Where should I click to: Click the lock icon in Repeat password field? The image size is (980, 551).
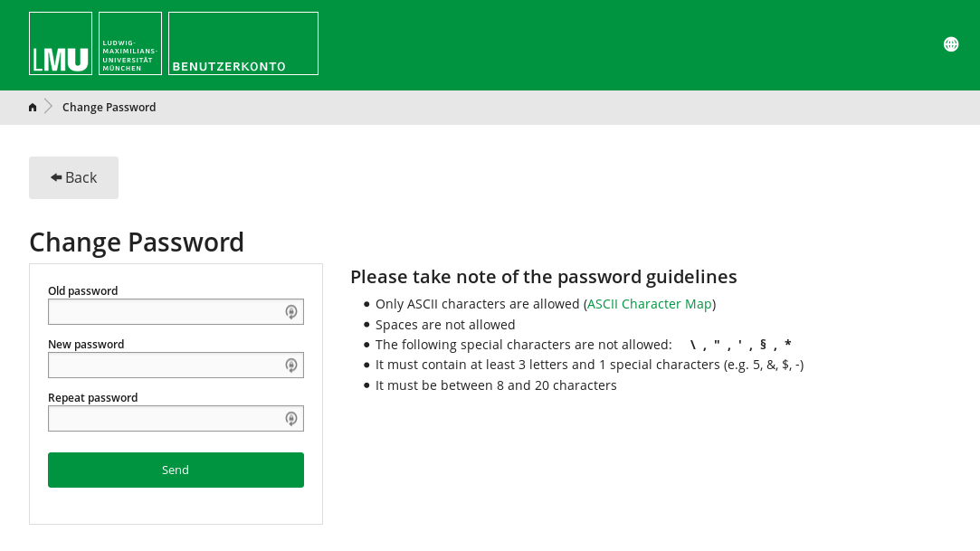pyautogui.click(x=291, y=418)
